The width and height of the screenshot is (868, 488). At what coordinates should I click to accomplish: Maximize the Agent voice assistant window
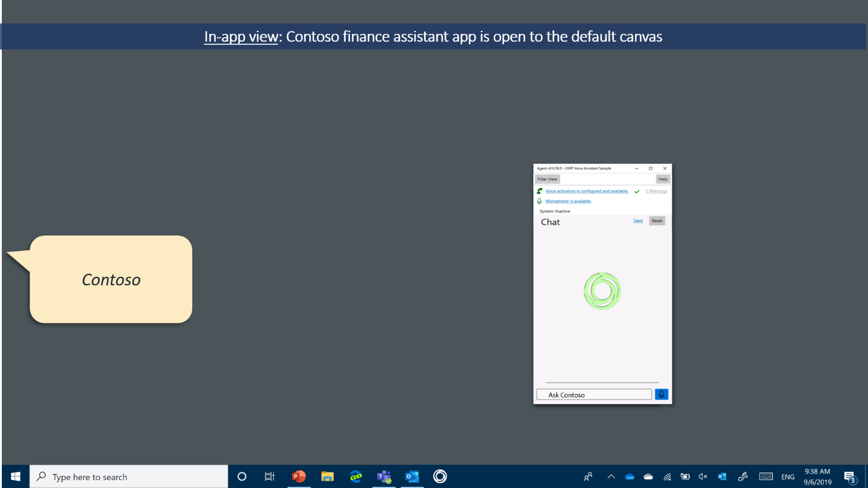click(651, 168)
